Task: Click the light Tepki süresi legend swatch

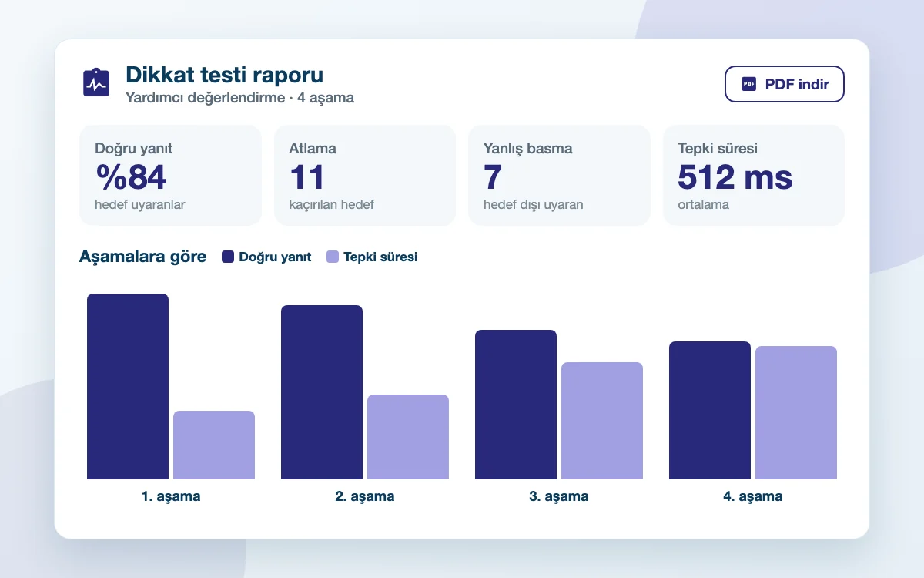Action: [333, 257]
